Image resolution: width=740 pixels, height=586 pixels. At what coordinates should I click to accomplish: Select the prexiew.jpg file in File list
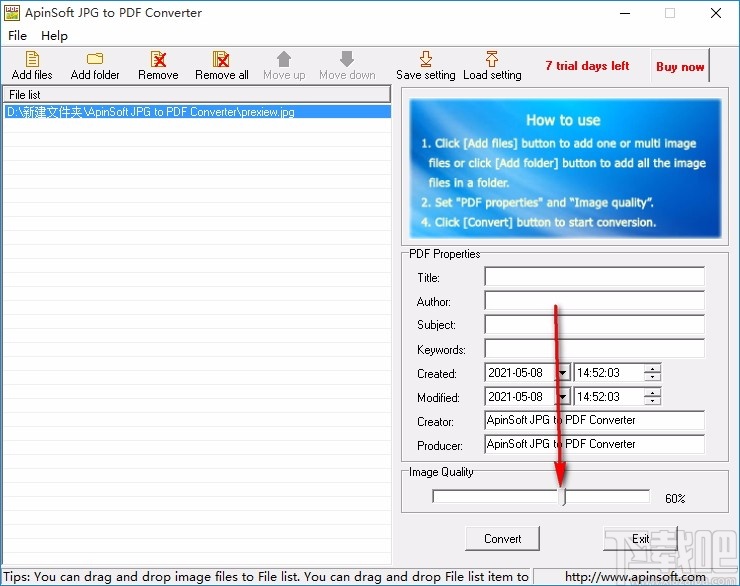click(x=197, y=112)
